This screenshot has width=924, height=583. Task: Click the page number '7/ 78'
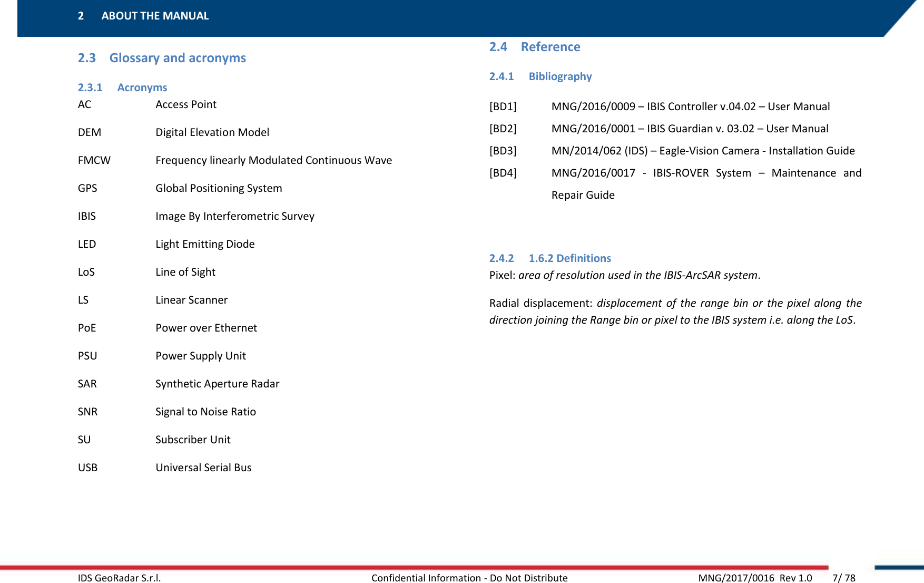(844, 578)
